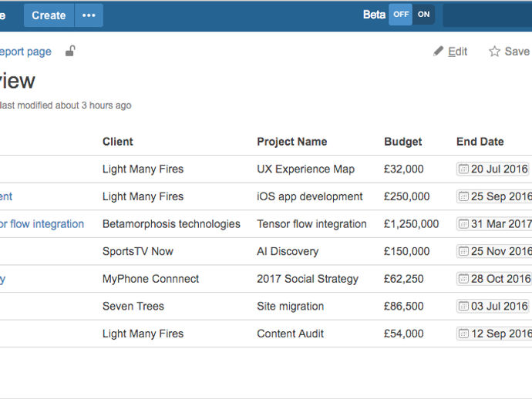532x399 pixels.
Task: Click the End Date column header
Action: pyautogui.click(x=480, y=142)
